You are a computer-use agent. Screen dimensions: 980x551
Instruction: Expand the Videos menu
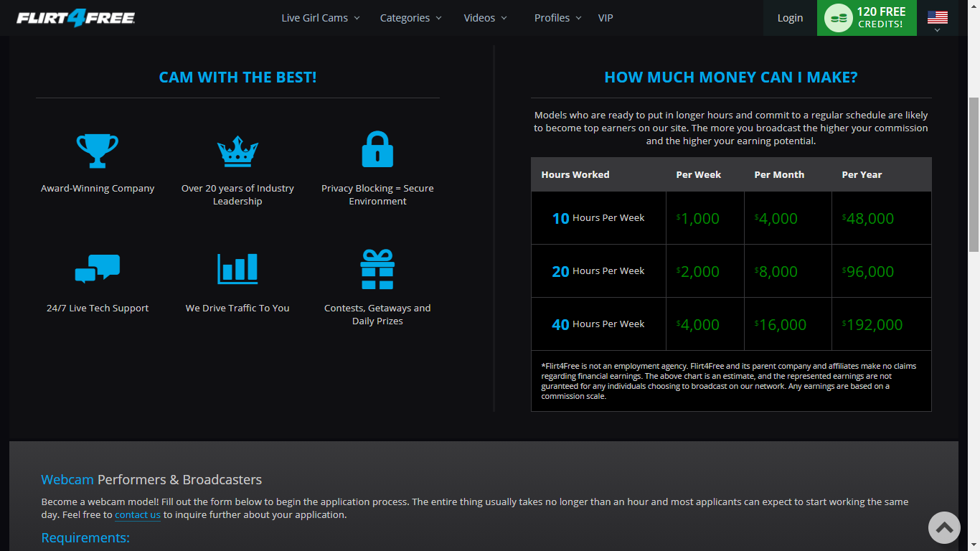point(486,18)
